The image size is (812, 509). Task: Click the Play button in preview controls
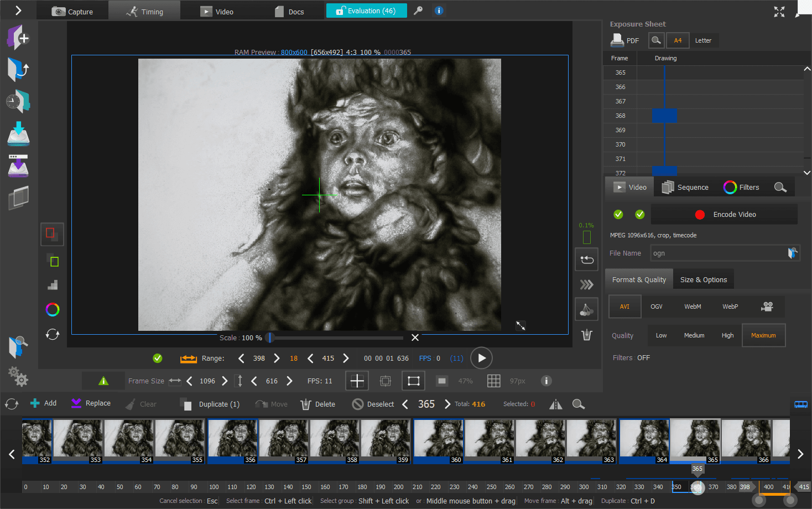(x=481, y=358)
